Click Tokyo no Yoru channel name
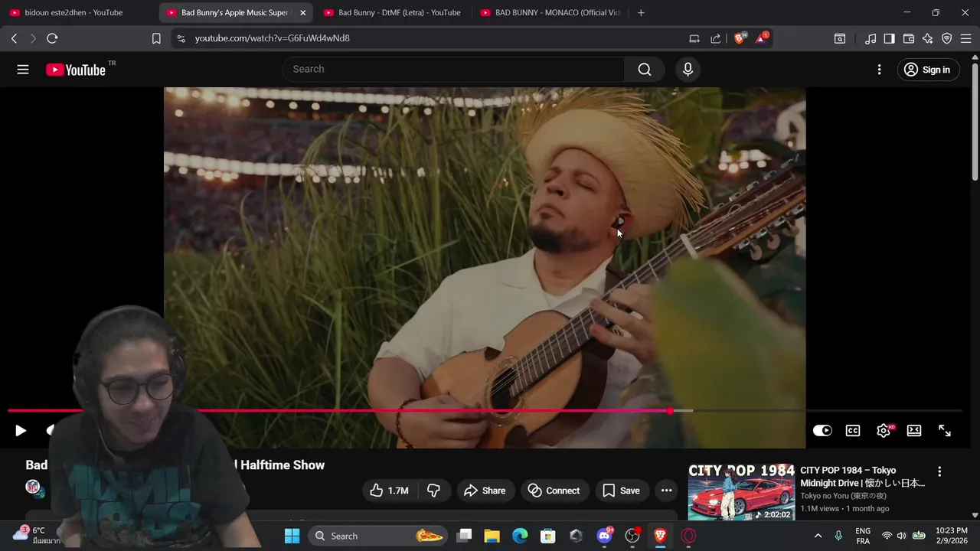 tap(843, 496)
